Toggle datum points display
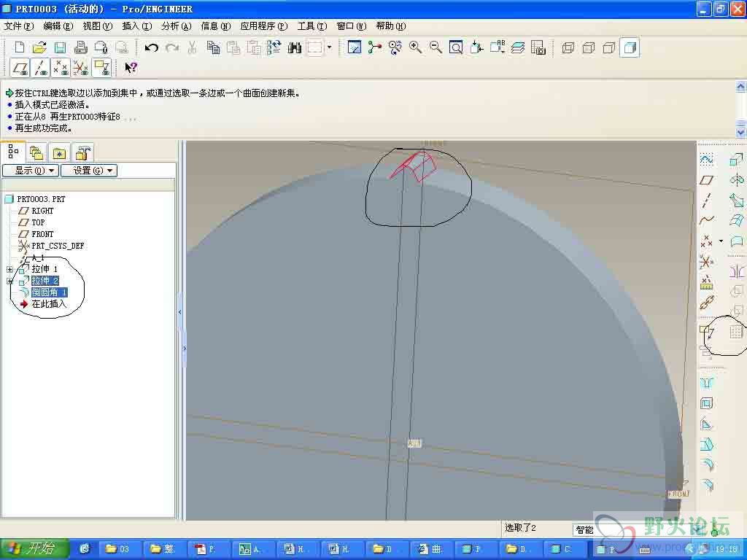This screenshot has height=560, width=747. pos(61,68)
